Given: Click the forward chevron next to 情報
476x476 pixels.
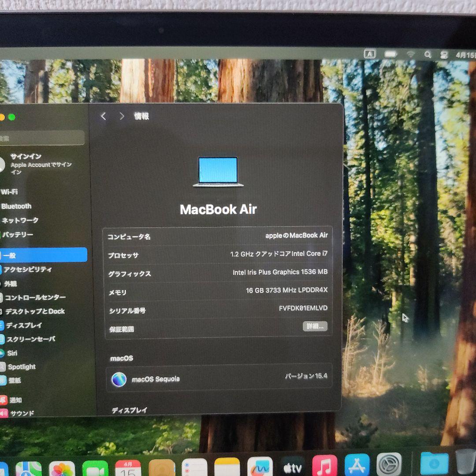Looking at the screenshot, I should [x=122, y=116].
